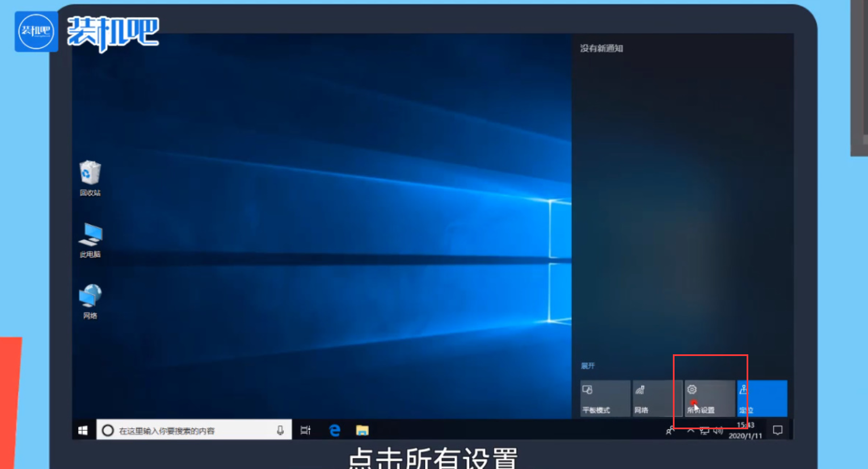The height and width of the screenshot is (469, 868).
Task: Click the volume speaker tray icon
Action: tap(718, 431)
